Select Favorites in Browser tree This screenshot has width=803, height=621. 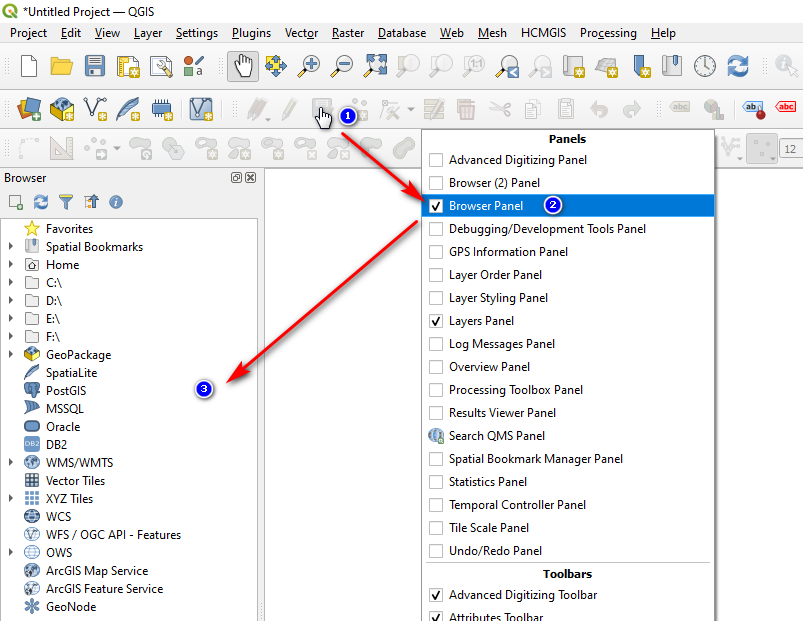pyautogui.click(x=69, y=229)
